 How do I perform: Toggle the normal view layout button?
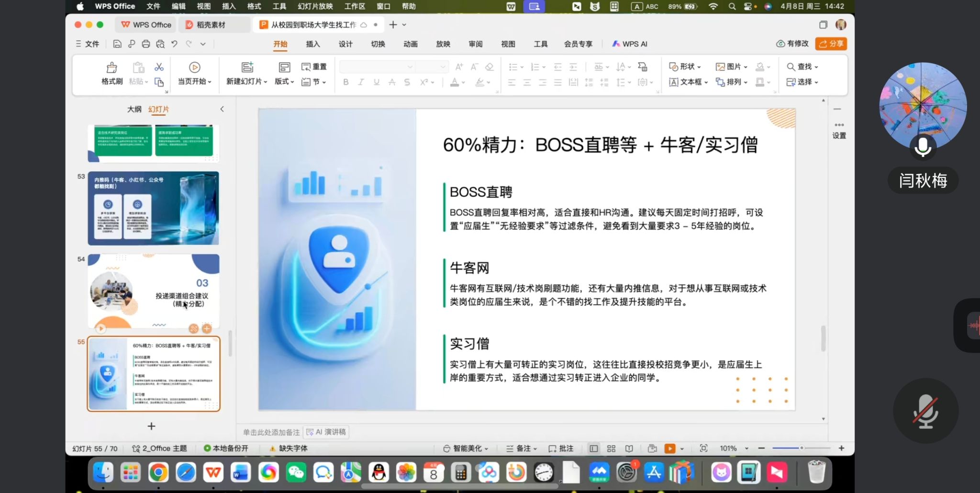(593, 448)
